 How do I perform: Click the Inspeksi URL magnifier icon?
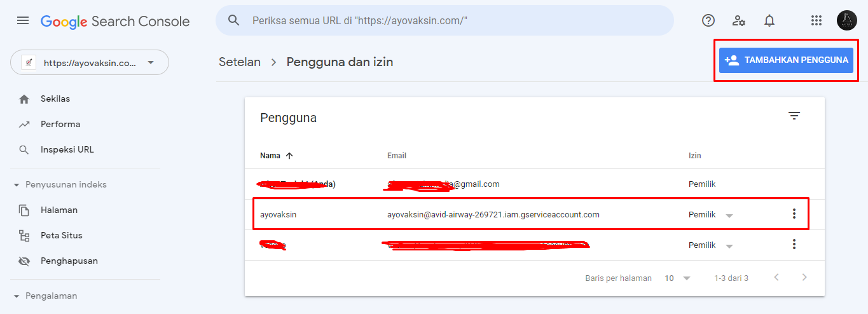click(x=24, y=150)
